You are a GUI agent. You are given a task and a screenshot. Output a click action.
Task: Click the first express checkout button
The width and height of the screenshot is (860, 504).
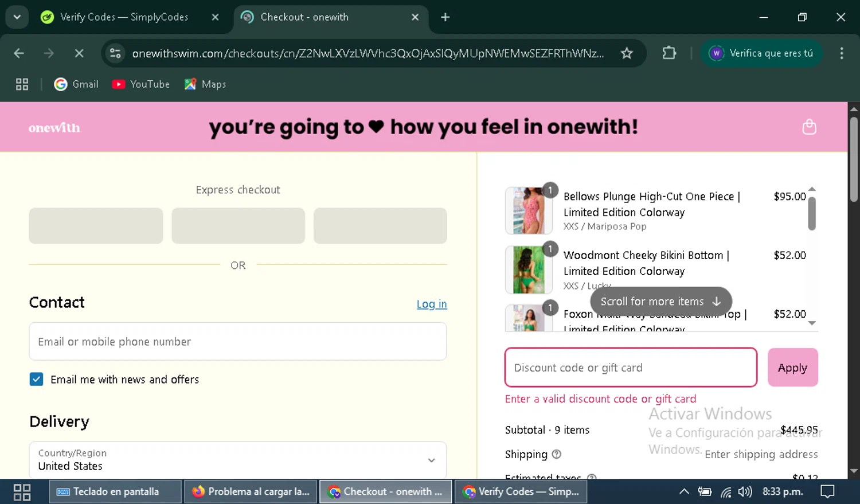pyautogui.click(x=96, y=226)
